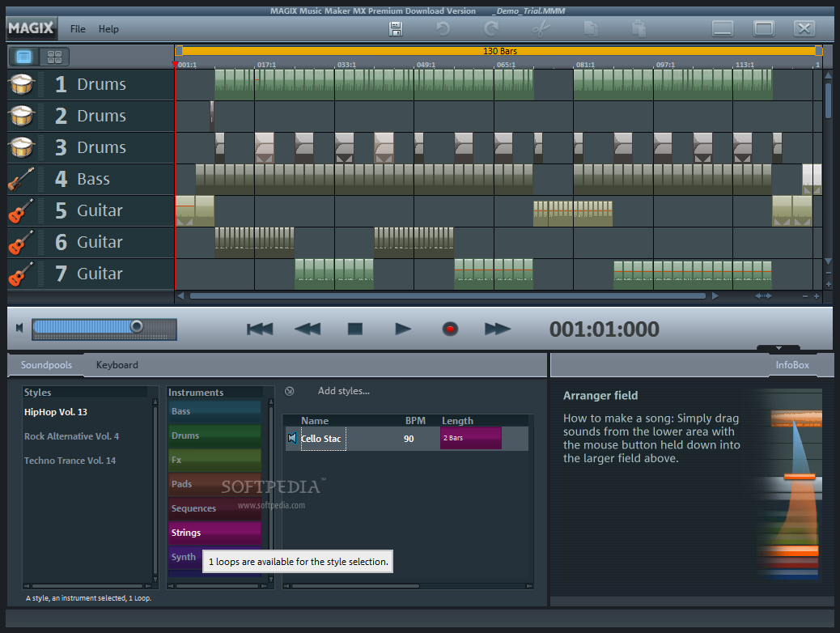The width and height of the screenshot is (840, 633).
Task: Open the InfoBox tab
Action: point(792,364)
